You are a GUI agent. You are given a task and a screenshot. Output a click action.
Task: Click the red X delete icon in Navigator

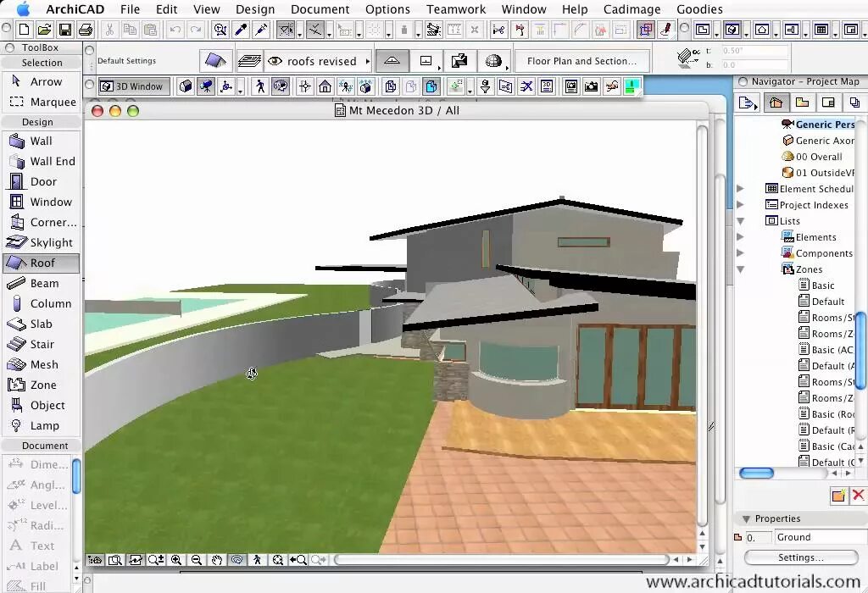(859, 495)
